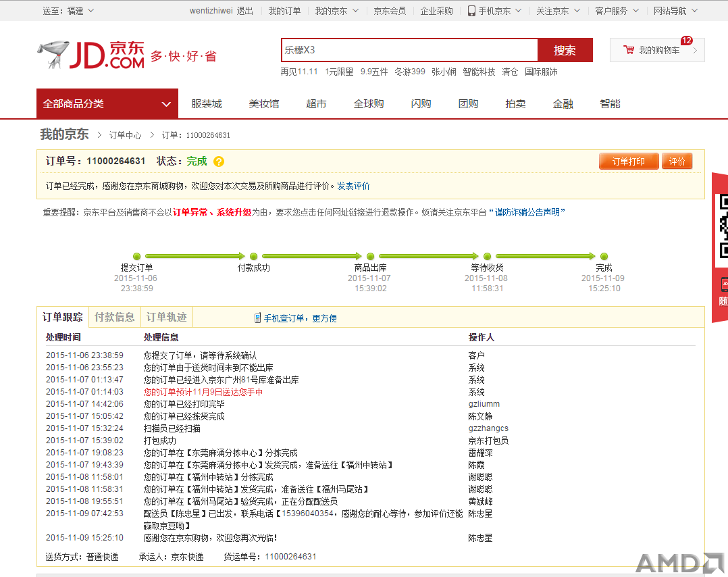Click the mobile phone icon beside 手机京东

(x=471, y=11)
